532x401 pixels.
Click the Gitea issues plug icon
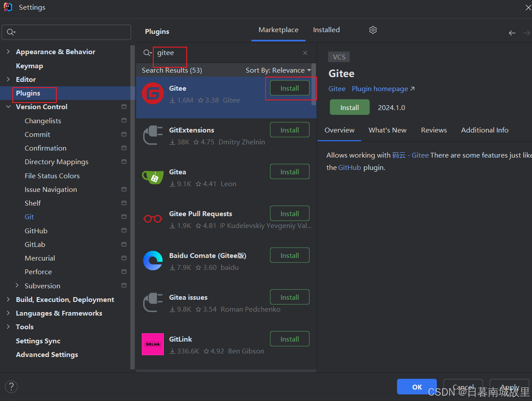click(153, 302)
